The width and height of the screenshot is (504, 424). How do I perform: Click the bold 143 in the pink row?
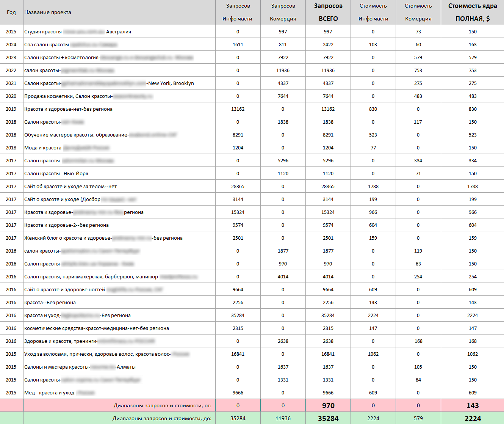pos(473,406)
